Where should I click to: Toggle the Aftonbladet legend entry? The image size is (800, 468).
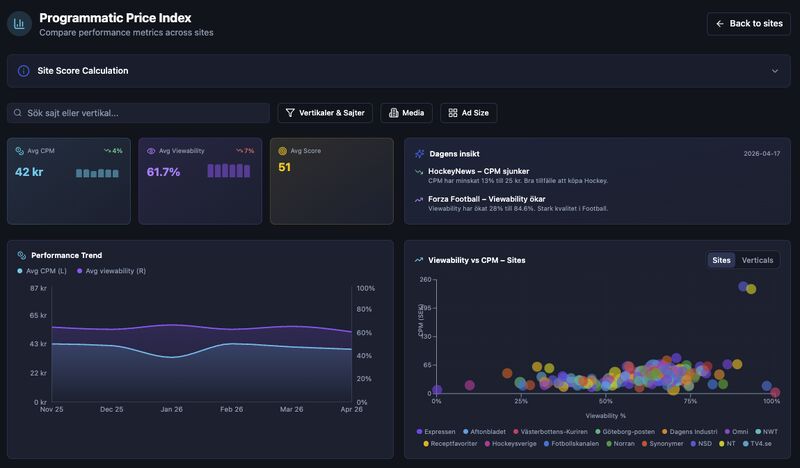click(484, 432)
